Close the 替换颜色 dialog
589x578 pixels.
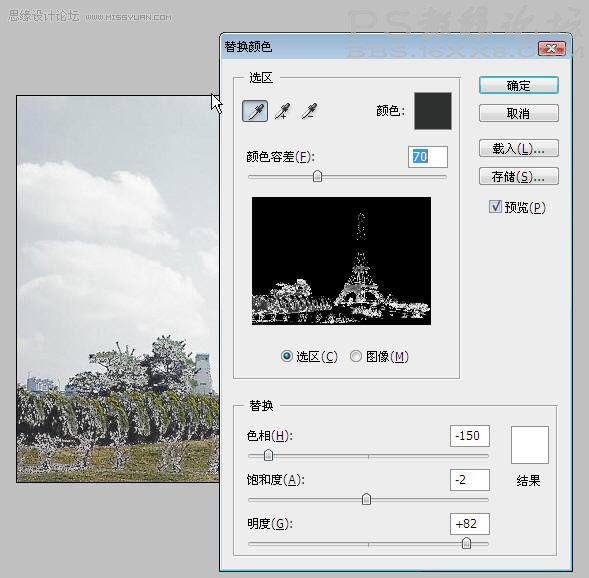pyautogui.click(x=551, y=48)
